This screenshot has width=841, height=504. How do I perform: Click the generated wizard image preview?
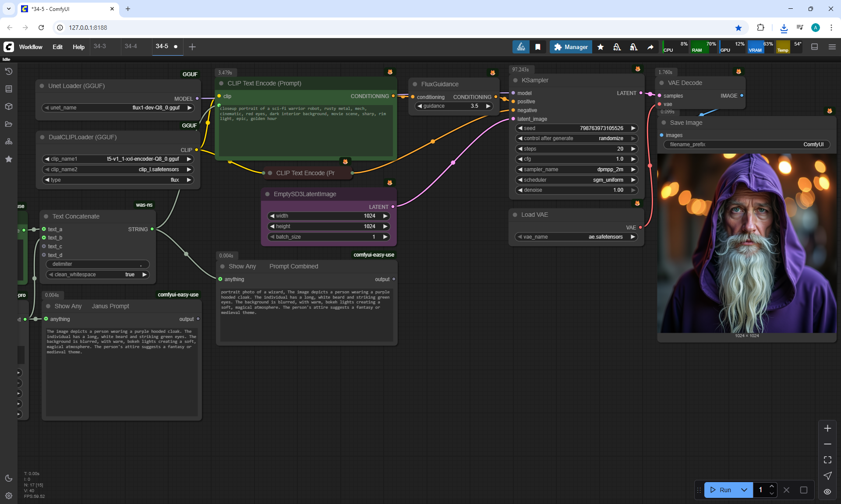pos(747,243)
